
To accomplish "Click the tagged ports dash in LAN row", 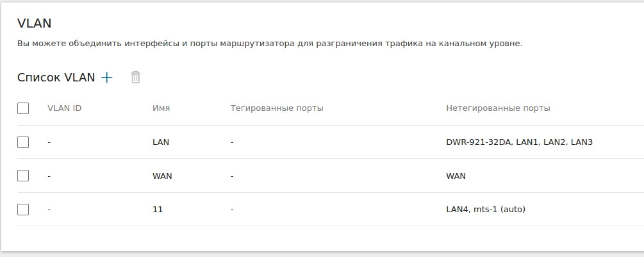I will tap(232, 142).
